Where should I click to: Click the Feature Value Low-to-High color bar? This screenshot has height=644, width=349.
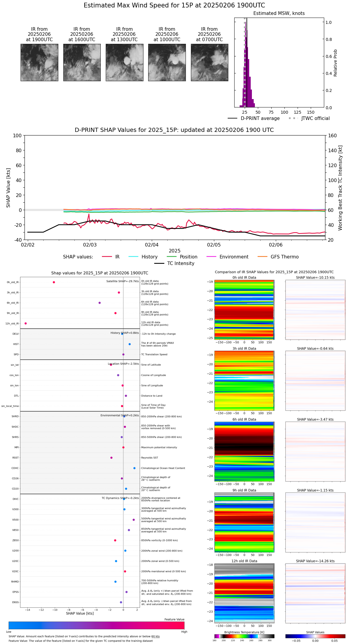point(96,625)
